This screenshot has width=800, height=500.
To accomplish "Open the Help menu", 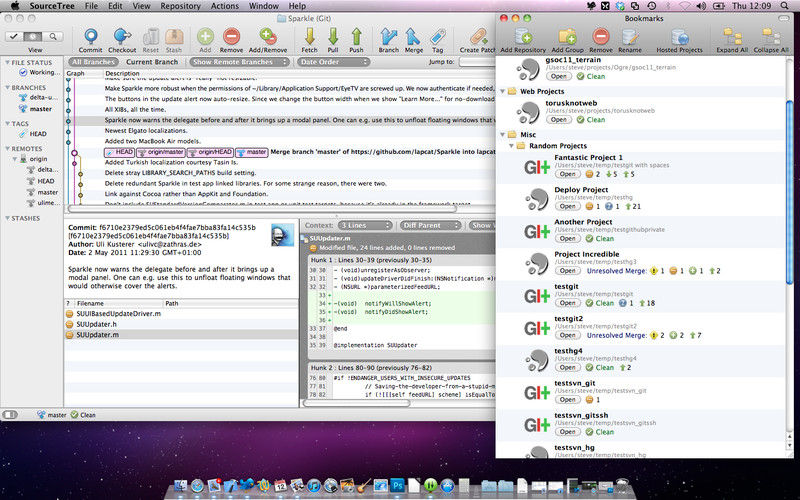I will pyautogui.click(x=297, y=6).
